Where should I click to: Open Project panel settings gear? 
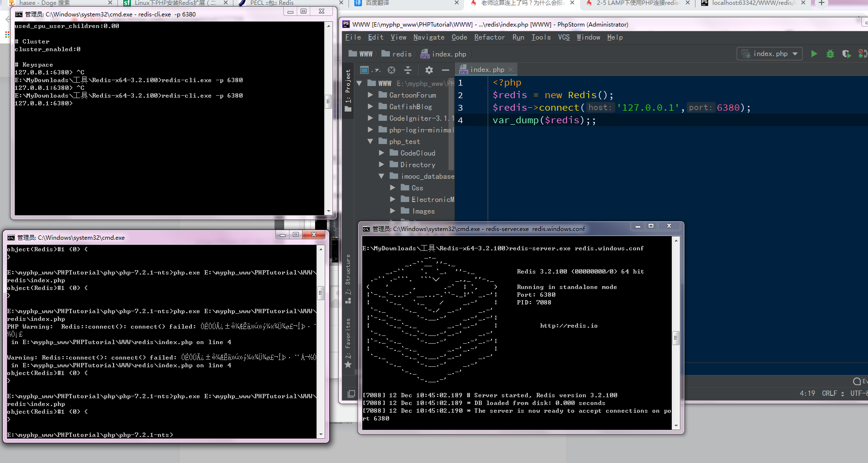click(x=429, y=70)
